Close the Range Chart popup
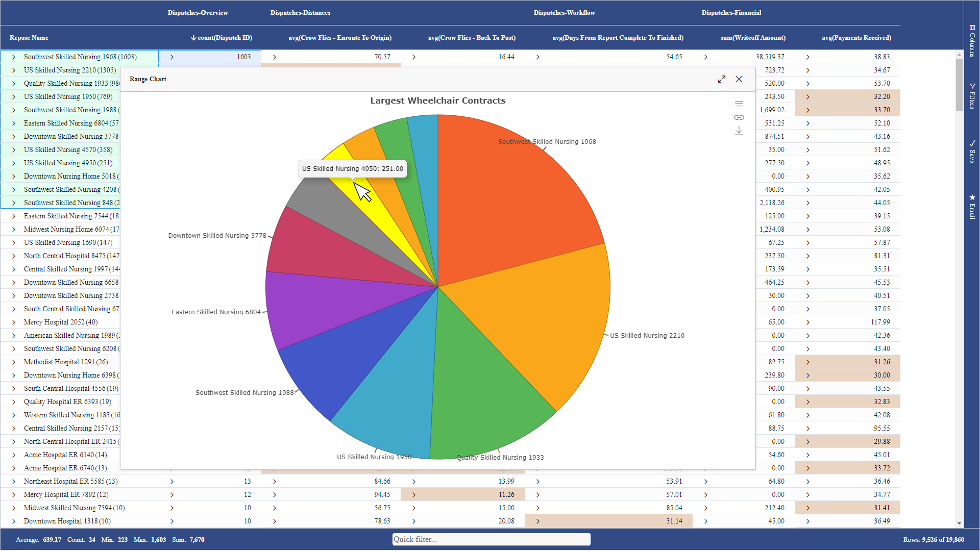This screenshot has width=980, height=551. [739, 79]
